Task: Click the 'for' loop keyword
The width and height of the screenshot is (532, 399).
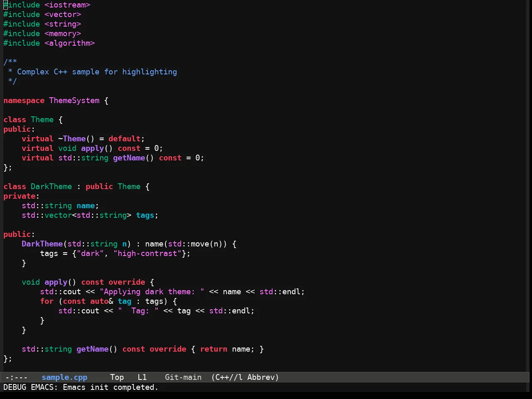Action: tap(47, 301)
